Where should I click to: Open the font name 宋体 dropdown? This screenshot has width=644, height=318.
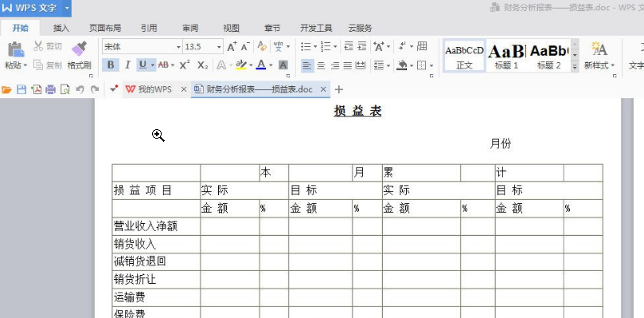point(178,47)
